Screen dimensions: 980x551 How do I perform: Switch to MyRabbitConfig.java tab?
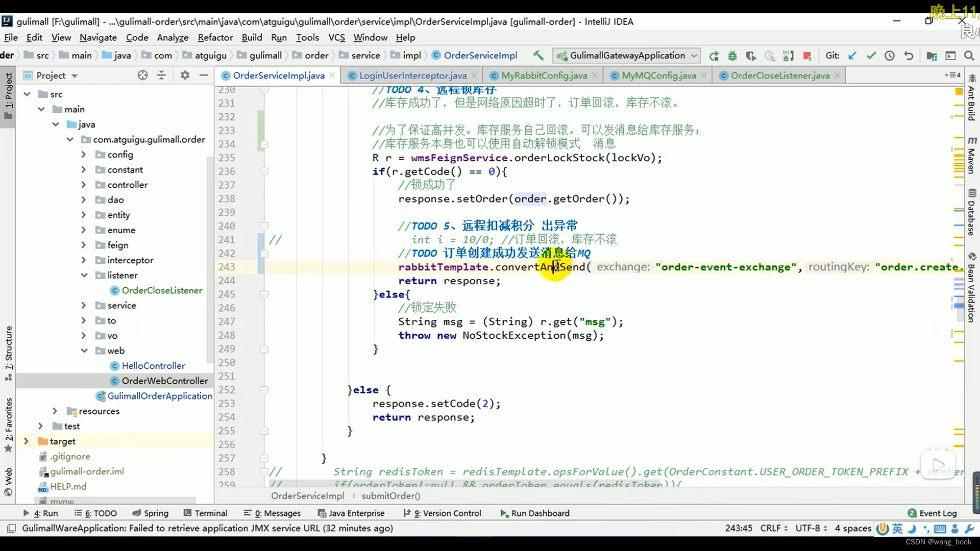544,76
